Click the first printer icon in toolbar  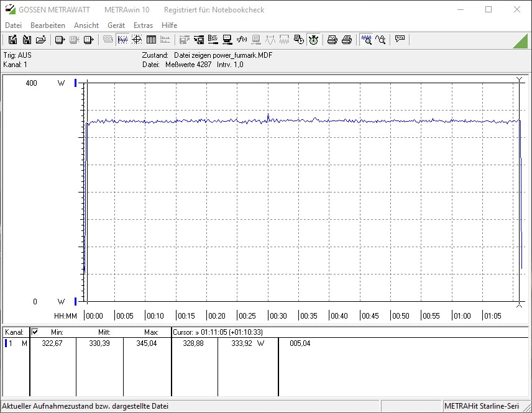pyautogui.click(x=332, y=40)
